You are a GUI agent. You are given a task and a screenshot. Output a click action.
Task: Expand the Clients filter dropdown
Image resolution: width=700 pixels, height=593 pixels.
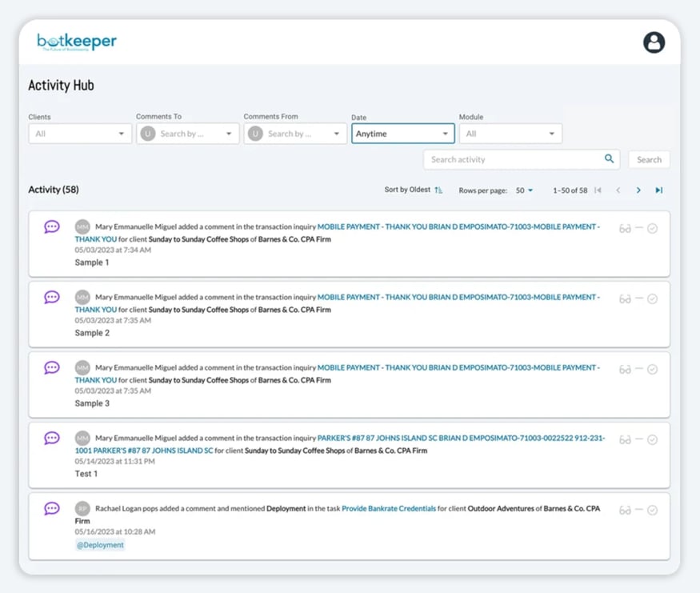pyautogui.click(x=80, y=134)
